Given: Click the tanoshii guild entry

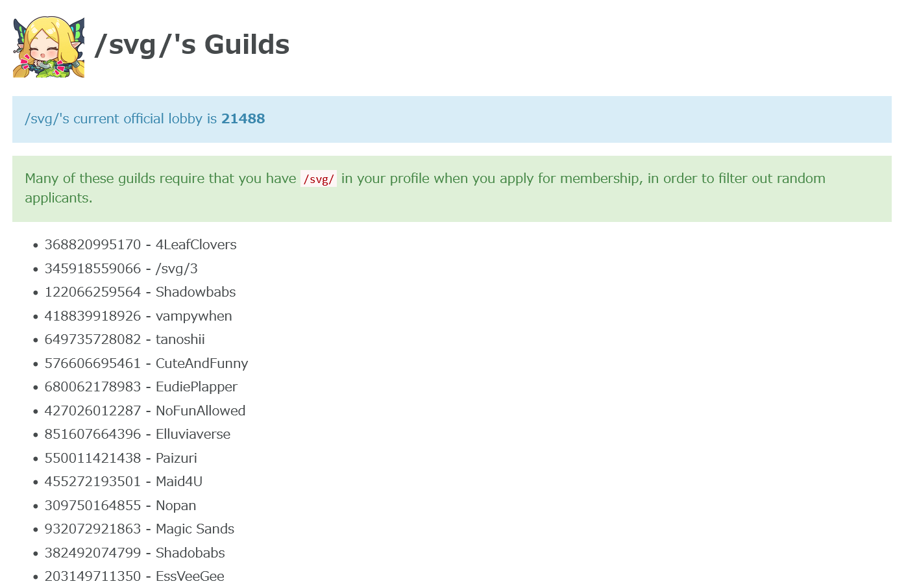Looking at the screenshot, I should 125,339.
